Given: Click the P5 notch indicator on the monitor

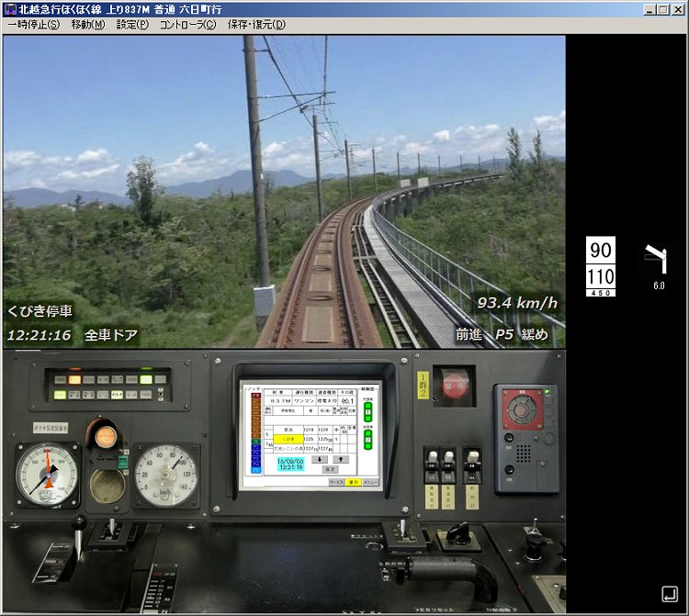Looking at the screenshot, I should click(x=254, y=470).
